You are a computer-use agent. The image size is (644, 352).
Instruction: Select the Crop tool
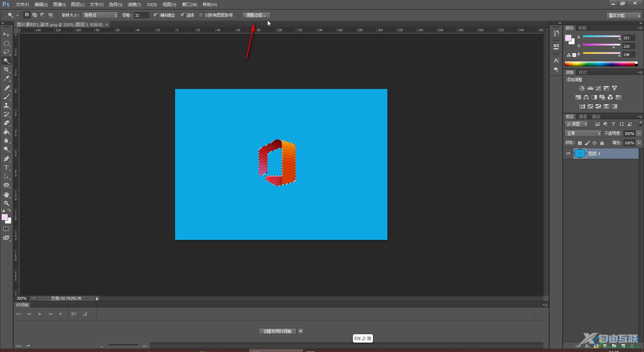[x=6, y=69]
